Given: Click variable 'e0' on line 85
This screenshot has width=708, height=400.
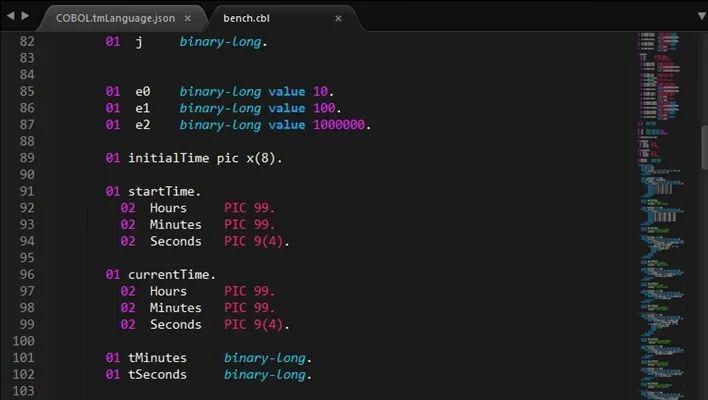Looking at the screenshot, I should pos(143,91).
